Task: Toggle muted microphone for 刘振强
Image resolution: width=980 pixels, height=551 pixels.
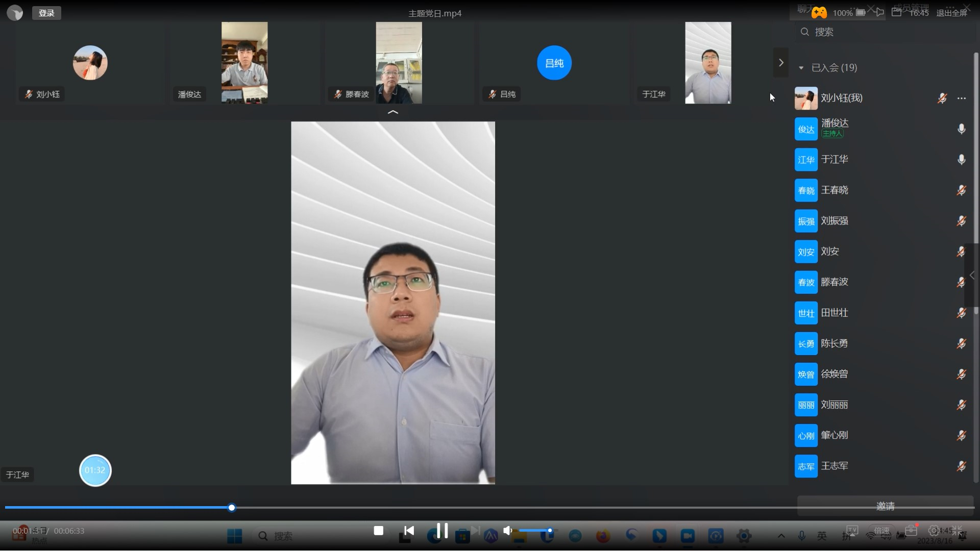Action: [961, 221]
